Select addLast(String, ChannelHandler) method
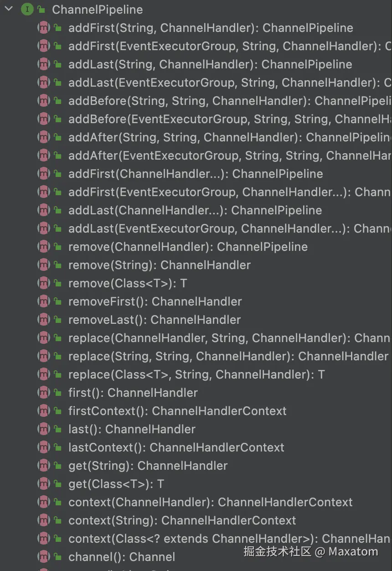The height and width of the screenshot is (571, 392). pos(210,64)
